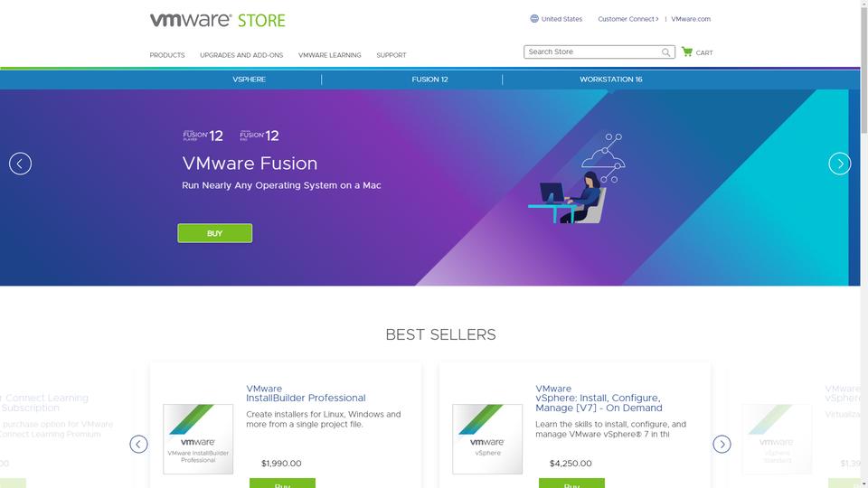
Task: Click the search magnifier icon
Action: (x=666, y=52)
